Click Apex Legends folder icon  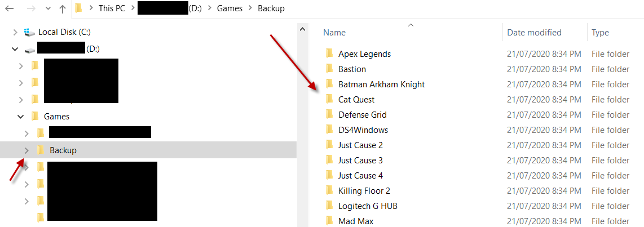tap(329, 54)
